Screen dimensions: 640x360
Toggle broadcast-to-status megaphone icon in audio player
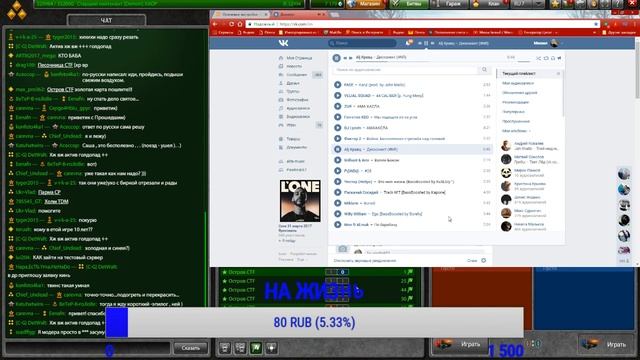pos(560,58)
